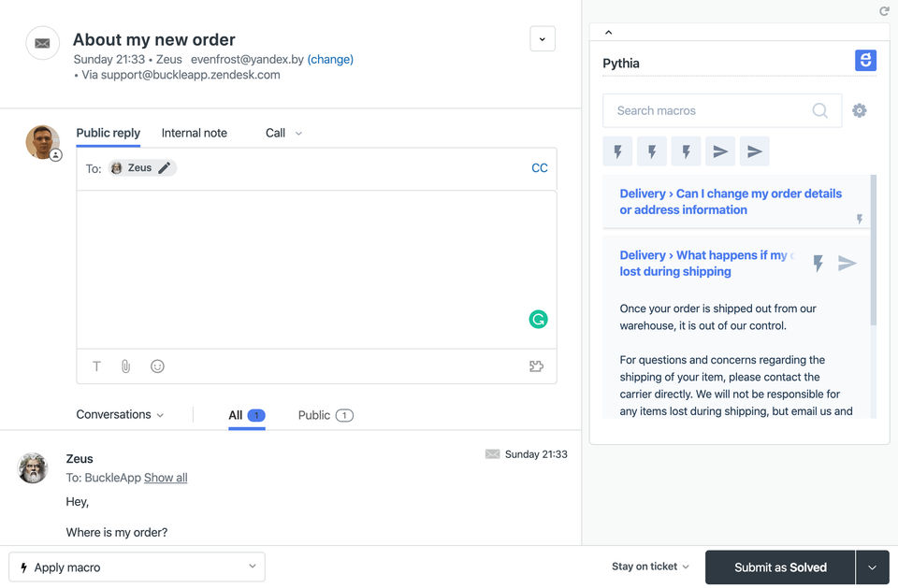This screenshot has width=898, height=588.
Task: Click the Submit as Solved button
Action: click(780, 567)
